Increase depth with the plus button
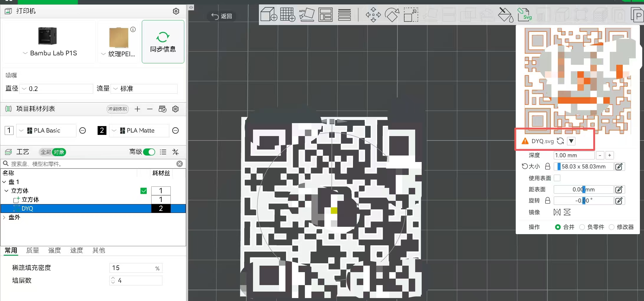This screenshot has height=301, width=644. 609,155
